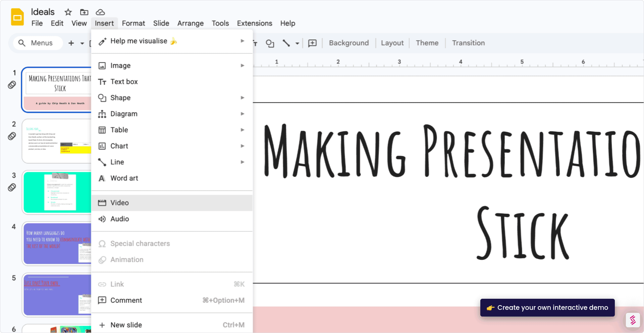Click the presentation title Ideals
Screen dimensions: 644x333
(43, 12)
